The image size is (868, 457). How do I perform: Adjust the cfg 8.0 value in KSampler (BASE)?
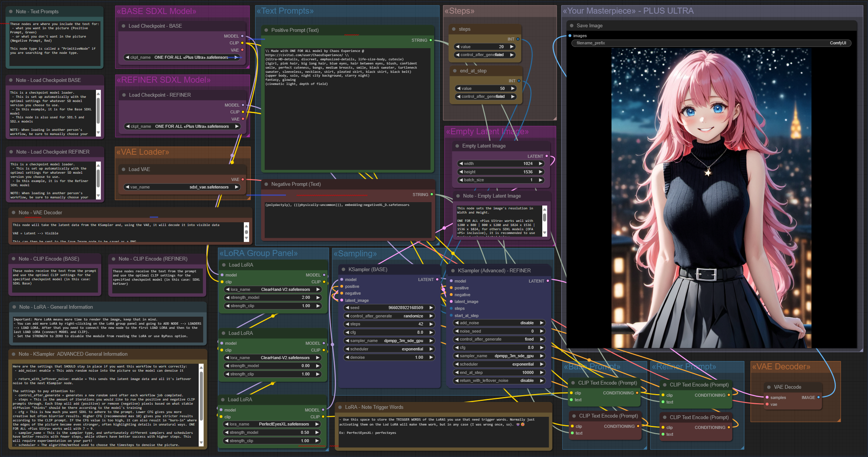pos(389,332)
